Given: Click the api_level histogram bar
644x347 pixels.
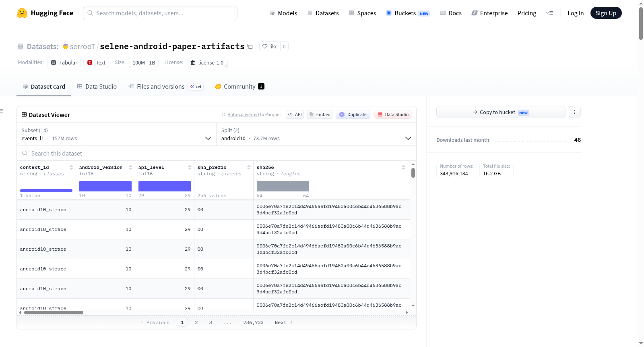Looking at the screenshot, I should [165, 186].
